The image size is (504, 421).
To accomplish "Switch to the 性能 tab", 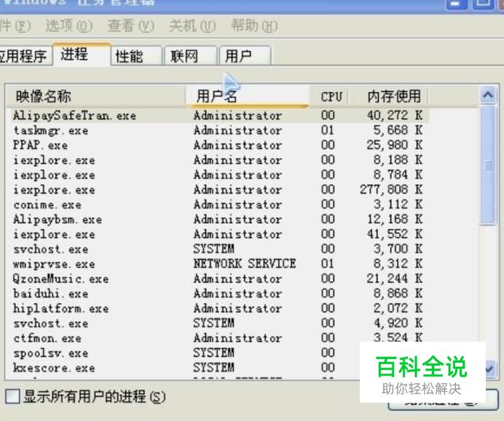I will [136, 56].
